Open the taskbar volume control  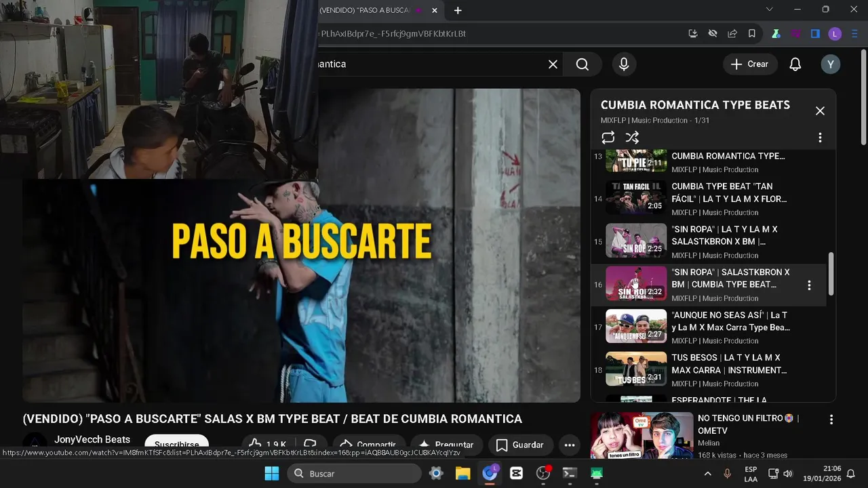[x=788, y=474]
